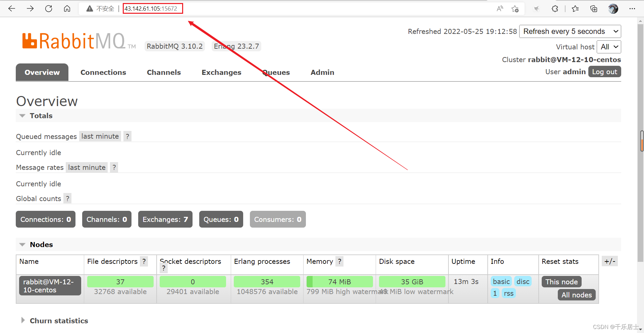This screenshot has width=644, height=333.
Task: Open the favorites list icon
Action: click(x=575, y=9)
